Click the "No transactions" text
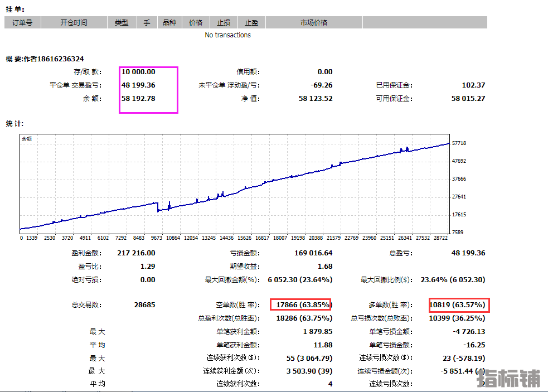This screenshot has height=392, width=548. (227, 35)
